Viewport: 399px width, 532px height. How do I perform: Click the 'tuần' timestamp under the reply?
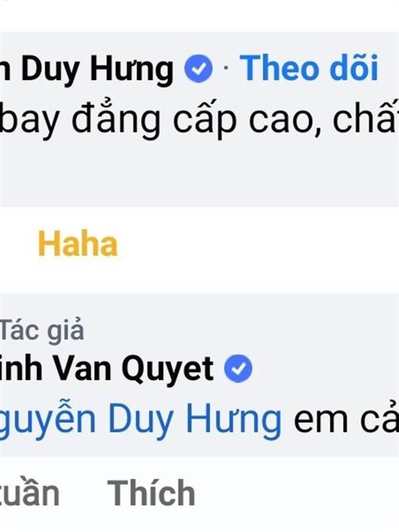click(30, 493)
